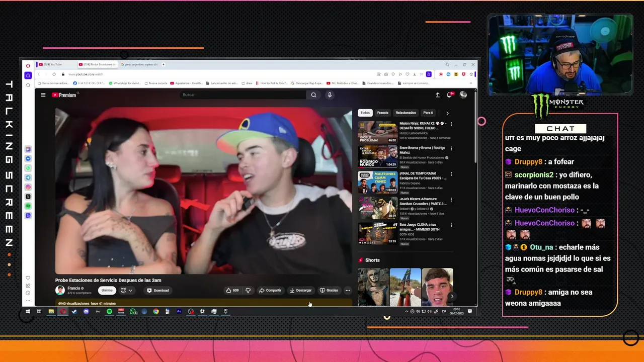This screenshot has height=362, width=644.
Task: Open Opera sidebar Spotify icon
Action: [x=28, y=206]
